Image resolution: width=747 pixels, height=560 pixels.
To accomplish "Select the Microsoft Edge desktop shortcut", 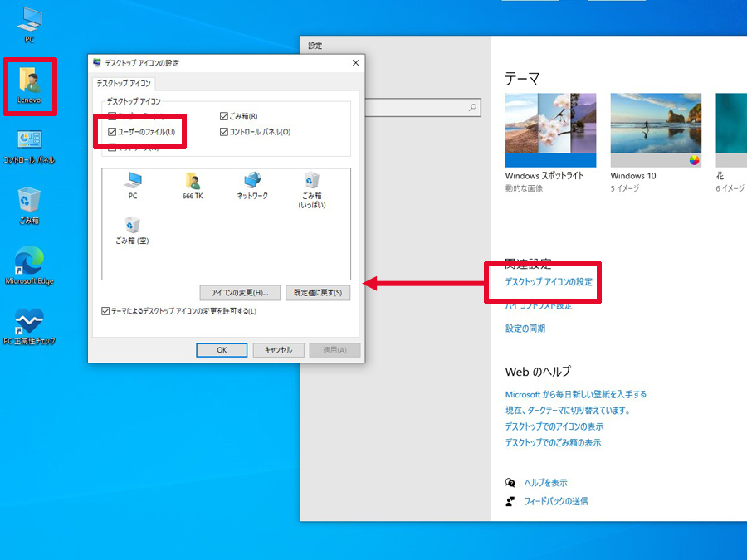I will point(29,265).
